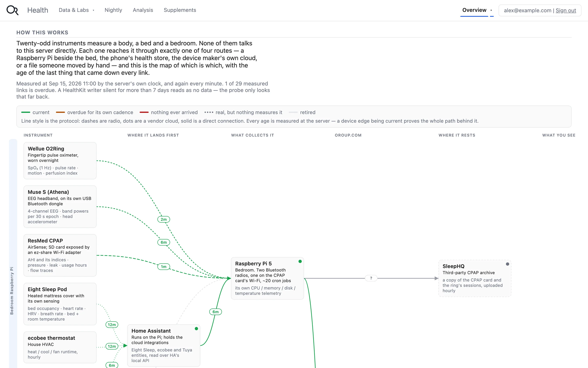Image resolution: width=588 pixels, height=368 pixels.
Task: Select the Muse S (Athena) card
Action: pos(60,207)
